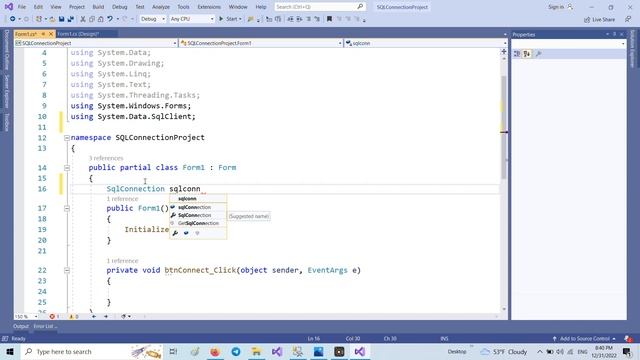Open File Explorer from the taskbar
This screenshot has width=640, height=360.
click(x=256, y=351)
